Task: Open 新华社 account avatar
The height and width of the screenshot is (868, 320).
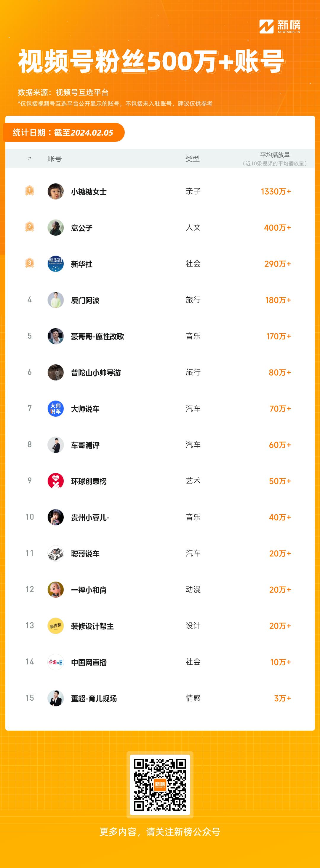Action: point(55,264)
